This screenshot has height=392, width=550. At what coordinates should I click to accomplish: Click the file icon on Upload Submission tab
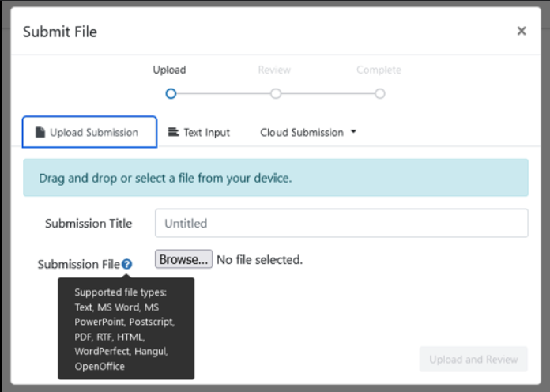click(x=40, y=132)
